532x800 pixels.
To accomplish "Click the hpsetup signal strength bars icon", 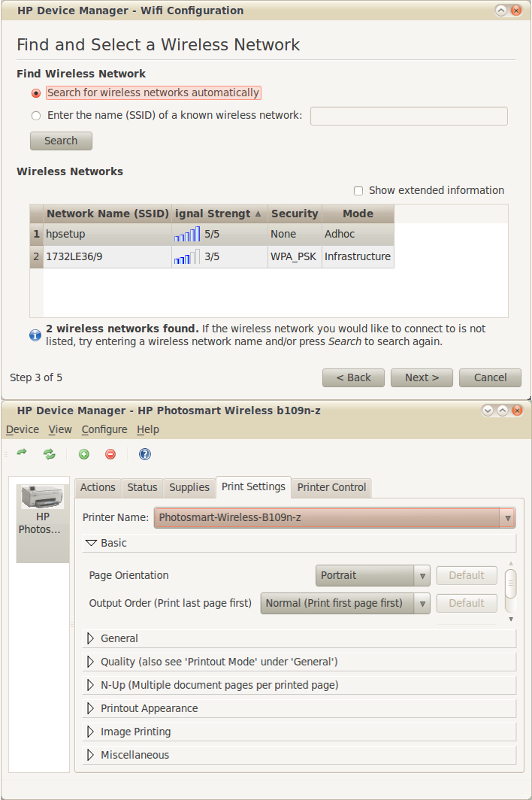I will [x=186, y=235].
